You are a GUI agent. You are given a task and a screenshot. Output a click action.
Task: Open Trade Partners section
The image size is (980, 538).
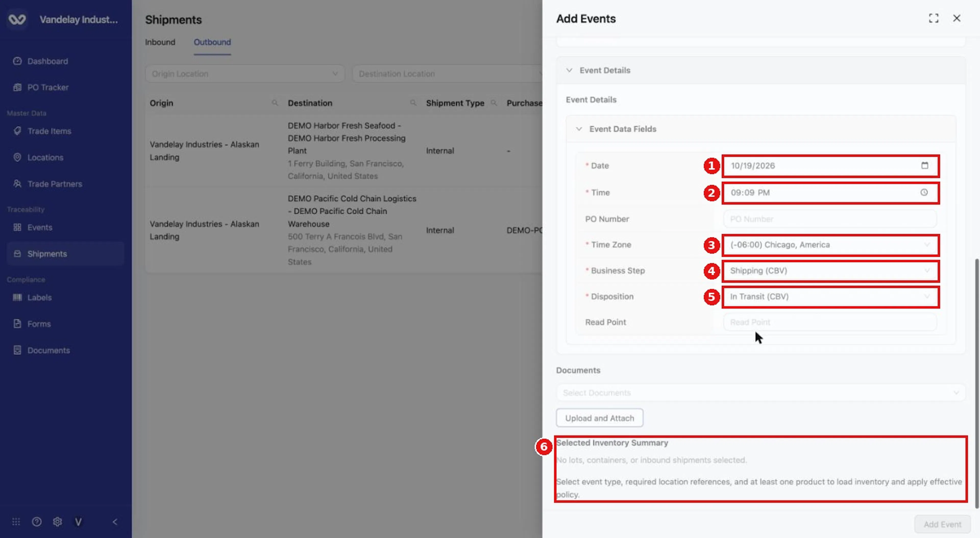click(54, 184)
